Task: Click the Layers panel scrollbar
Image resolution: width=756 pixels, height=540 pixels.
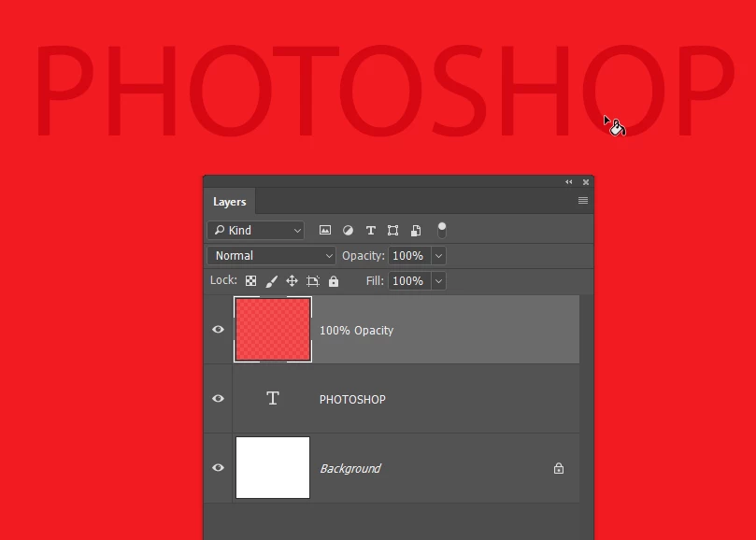Action: click(x=586, y=418)
